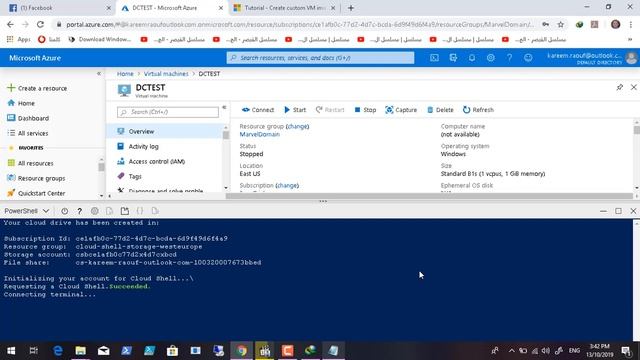Click Create a resource

(x=37, y=88)
